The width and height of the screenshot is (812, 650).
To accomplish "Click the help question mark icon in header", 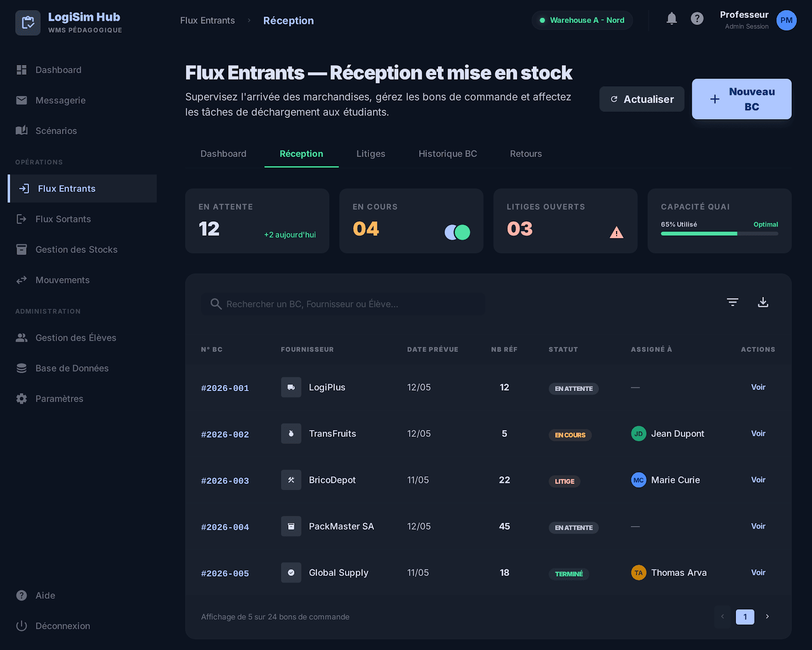I will click(697, 19).
